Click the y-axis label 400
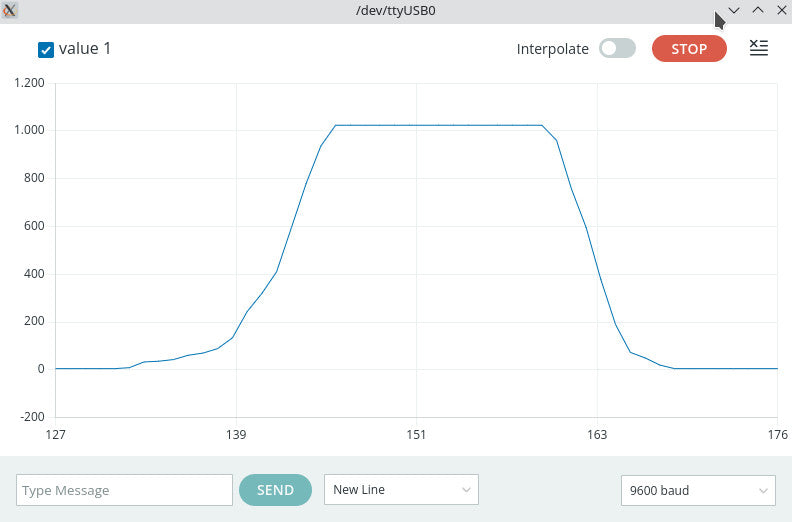792x522 pixels. pos(34,274)
